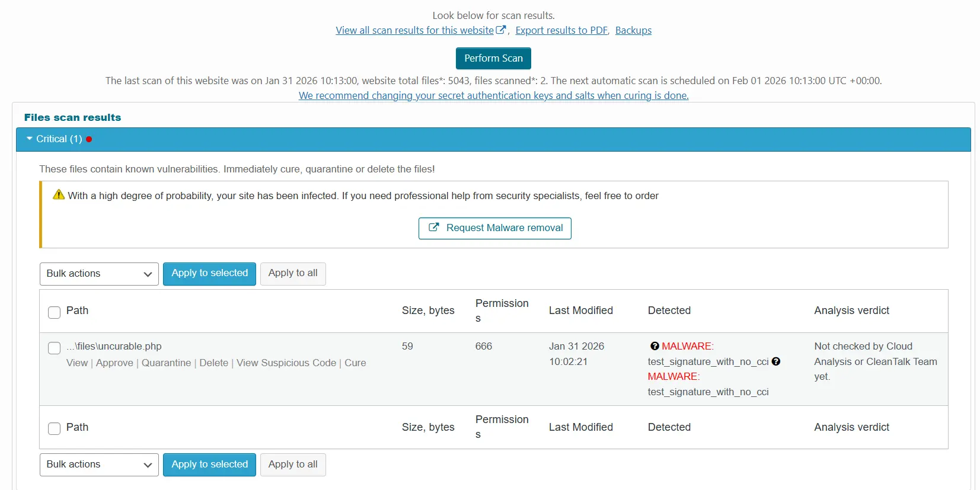Open the top Bulk actions dropdown
The image size is (980, 490).
point(99,274)
